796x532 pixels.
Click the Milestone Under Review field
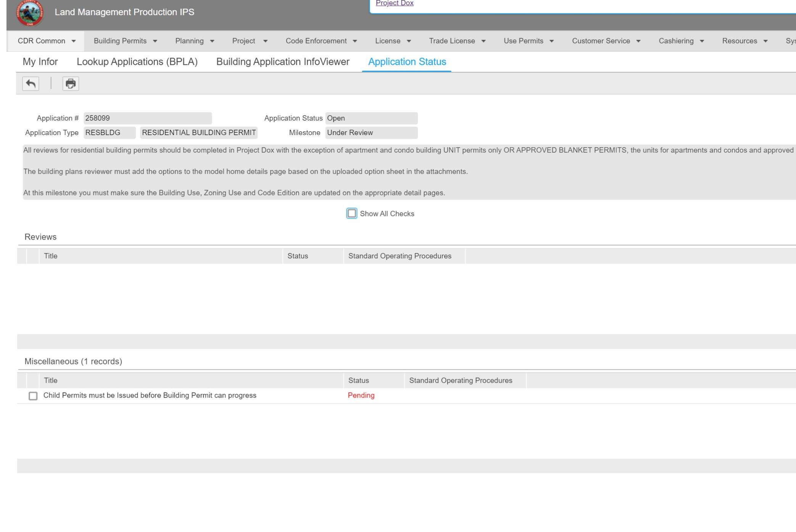[x=371, y=133]
